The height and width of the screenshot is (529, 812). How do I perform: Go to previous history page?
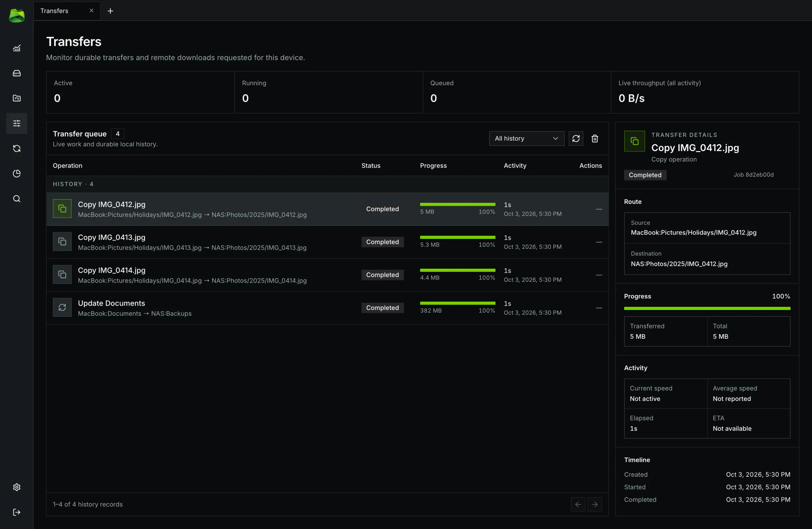[578, 504]
